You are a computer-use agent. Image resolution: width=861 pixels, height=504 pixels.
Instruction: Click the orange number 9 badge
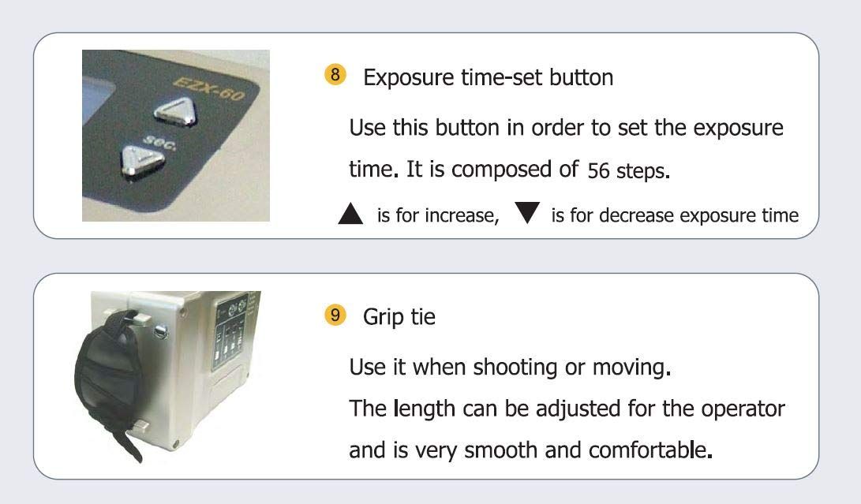coord(335,316)
